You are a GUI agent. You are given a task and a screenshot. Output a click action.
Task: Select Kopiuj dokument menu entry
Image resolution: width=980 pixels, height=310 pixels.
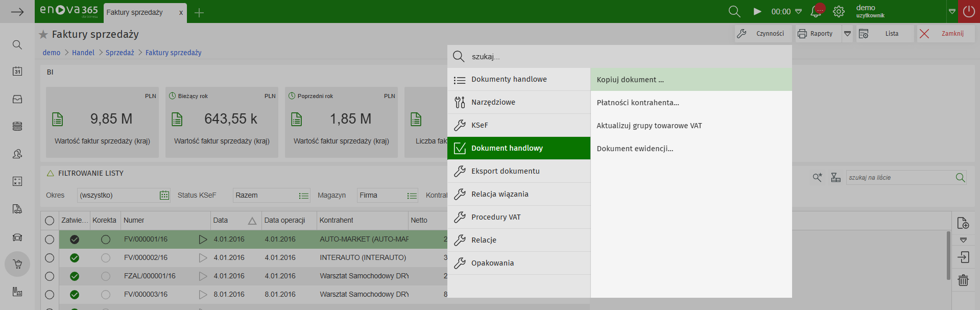[630, 80]
